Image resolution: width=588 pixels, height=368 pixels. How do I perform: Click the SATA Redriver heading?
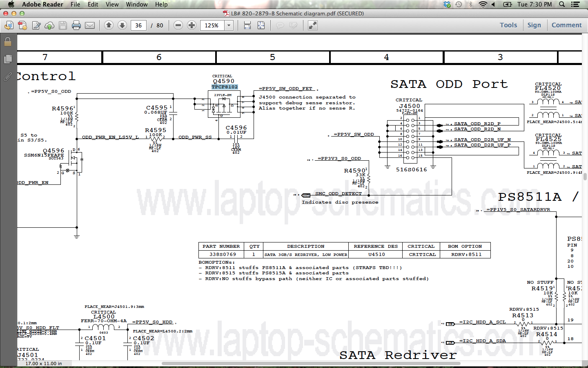398,355
